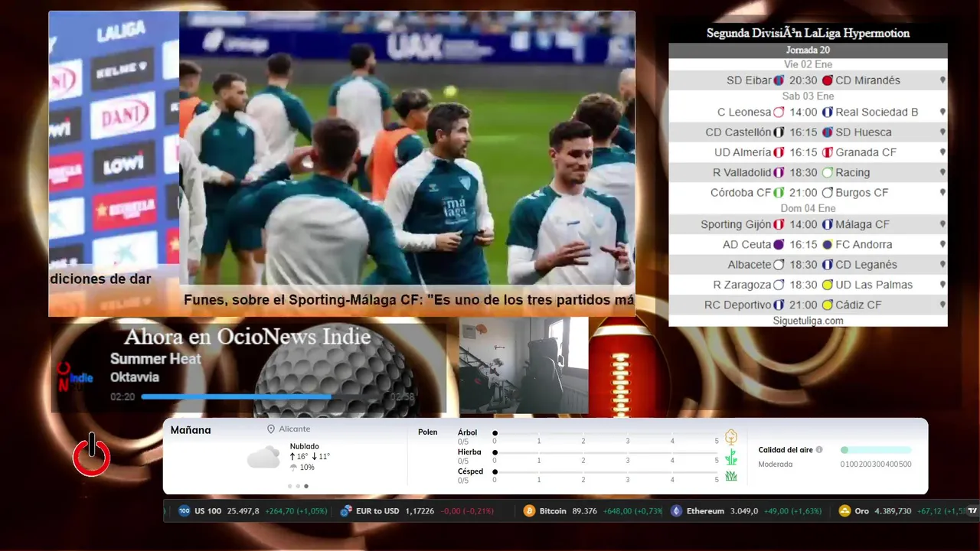
Task: Click the Racing team name
Action: (x=853, y=173)
